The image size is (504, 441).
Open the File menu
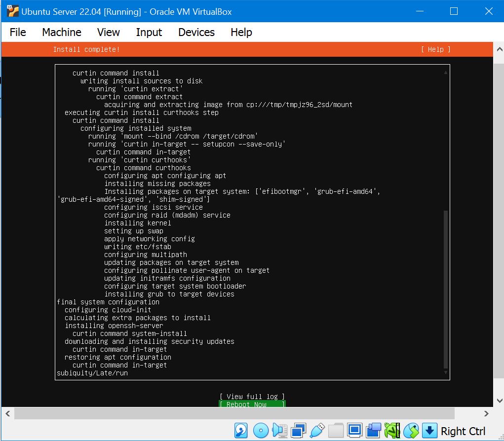click(18, 32)
